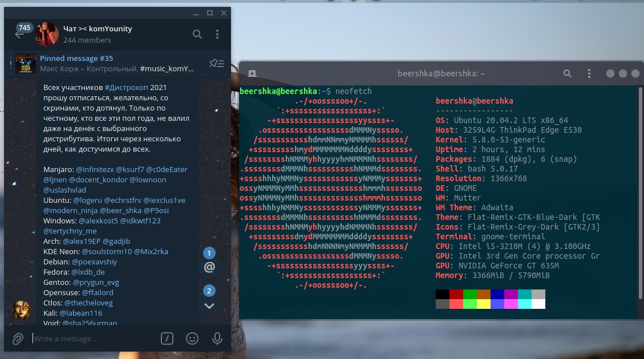Click the OS: Ubuntu 20.04.2 LTS line
Screen dimensions: 644x359
[x=502, y=120]
